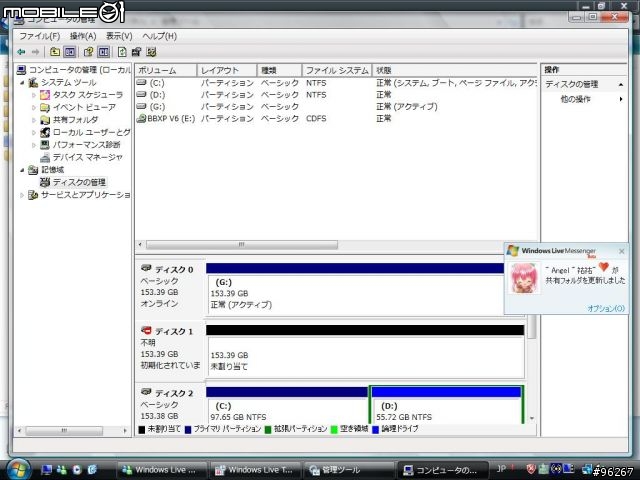The image size is (640, 480).
Task: Click the Up one level folder icon
Action: pyautogui.click(x=55, y=52)
